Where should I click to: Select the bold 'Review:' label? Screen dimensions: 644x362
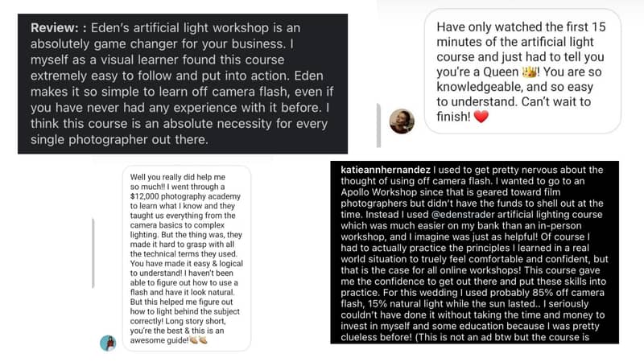(54, 28)
